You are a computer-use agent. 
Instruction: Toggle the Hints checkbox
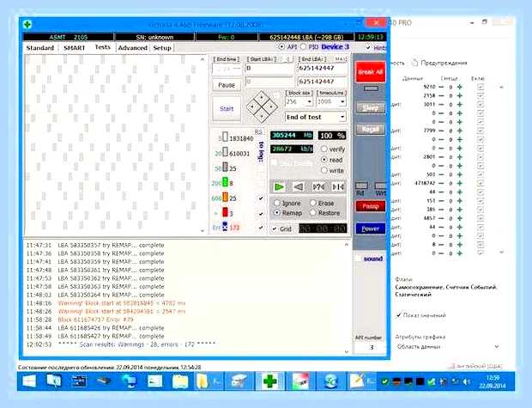tap(368, 47)
